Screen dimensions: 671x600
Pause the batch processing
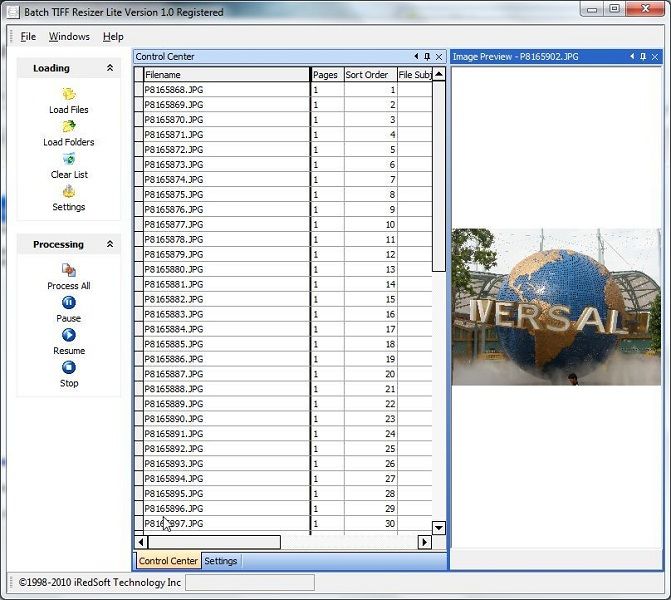pos(69,303)
